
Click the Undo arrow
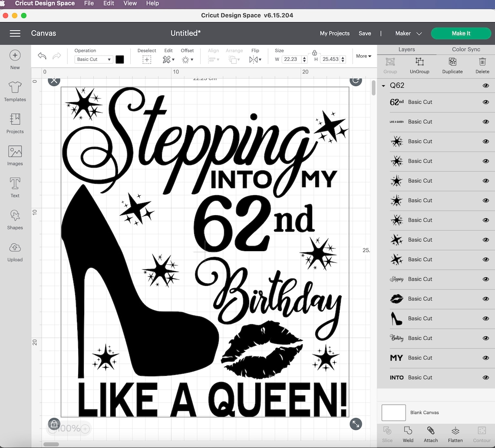click(42, 56)
